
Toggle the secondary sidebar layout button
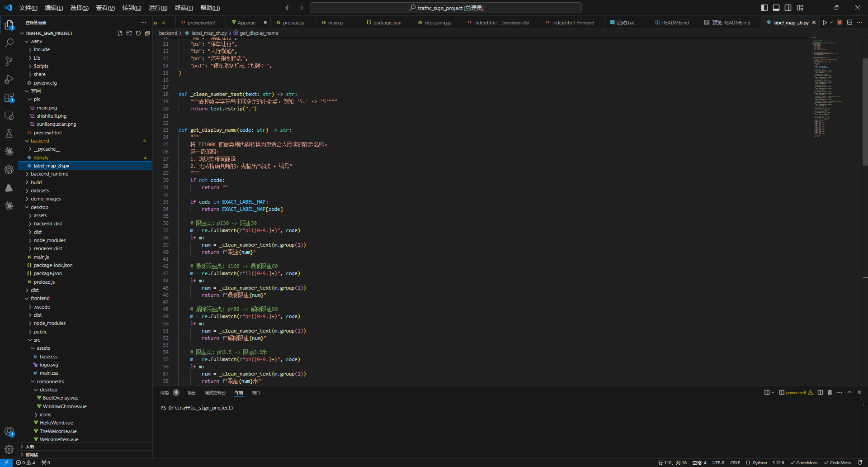click(788, 8)
